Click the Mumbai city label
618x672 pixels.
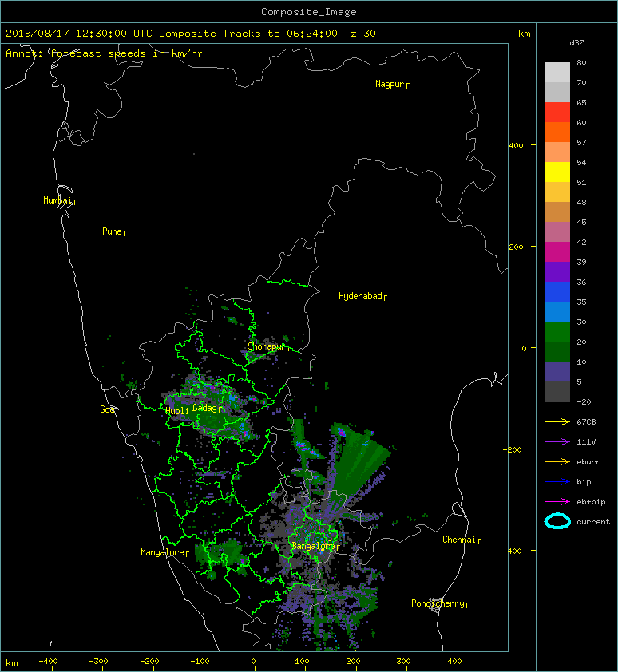coord(57,200)
